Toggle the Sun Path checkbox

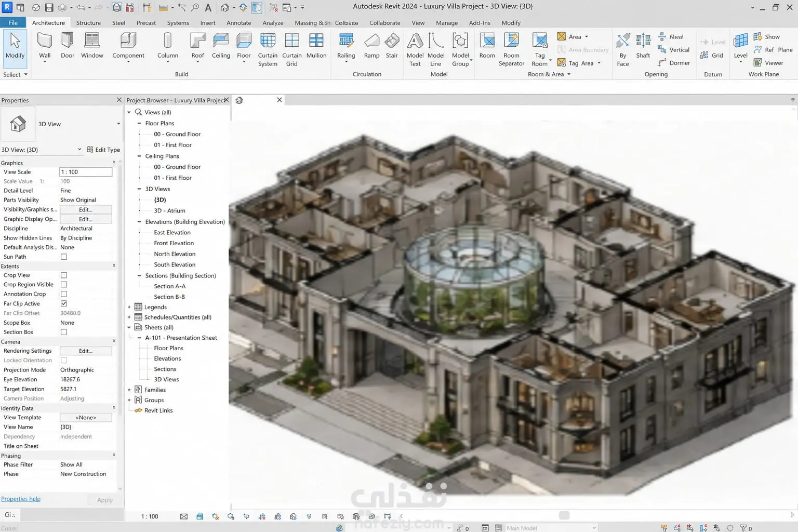(x=64, y=257)
